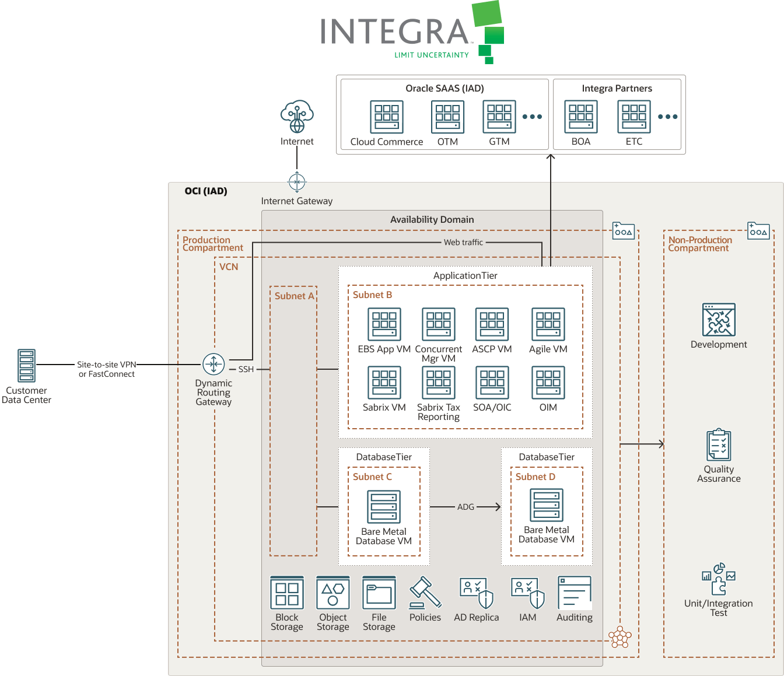Click the Unit/Integration Test icon
Image resolution: width=784 pixels, height=676 pixels.
point(719,579)
